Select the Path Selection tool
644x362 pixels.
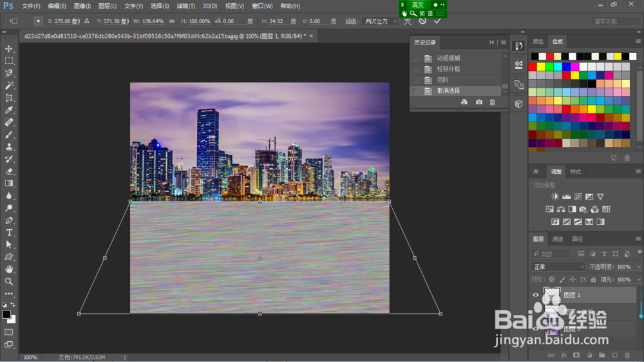[x=8, y=245]
